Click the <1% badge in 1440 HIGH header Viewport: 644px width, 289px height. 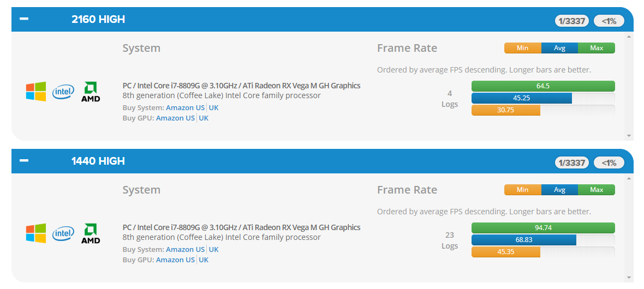(x=609, y=162)
